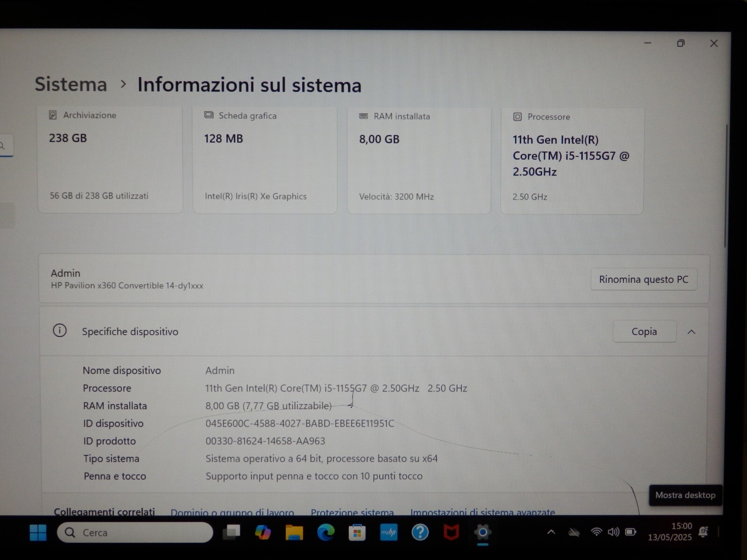Open McAfee from the taskbar
Image resolution: width=747 pixels, height=560 pixels.
click(x=451, y=532)
